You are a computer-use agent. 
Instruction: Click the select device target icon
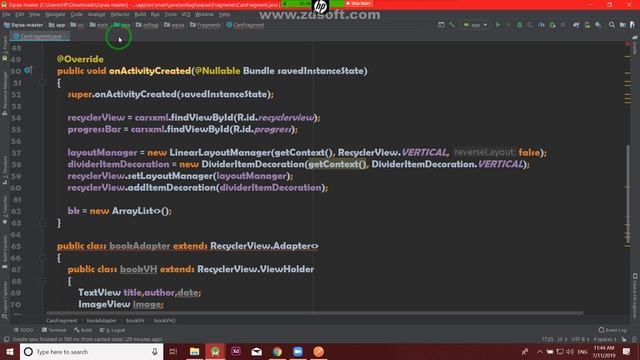(441, 25)
